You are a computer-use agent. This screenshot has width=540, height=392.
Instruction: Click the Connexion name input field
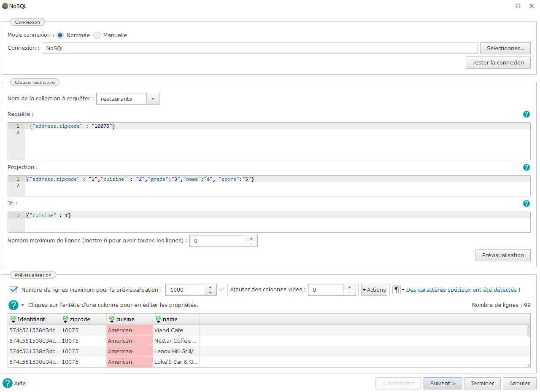pos(260,48)
